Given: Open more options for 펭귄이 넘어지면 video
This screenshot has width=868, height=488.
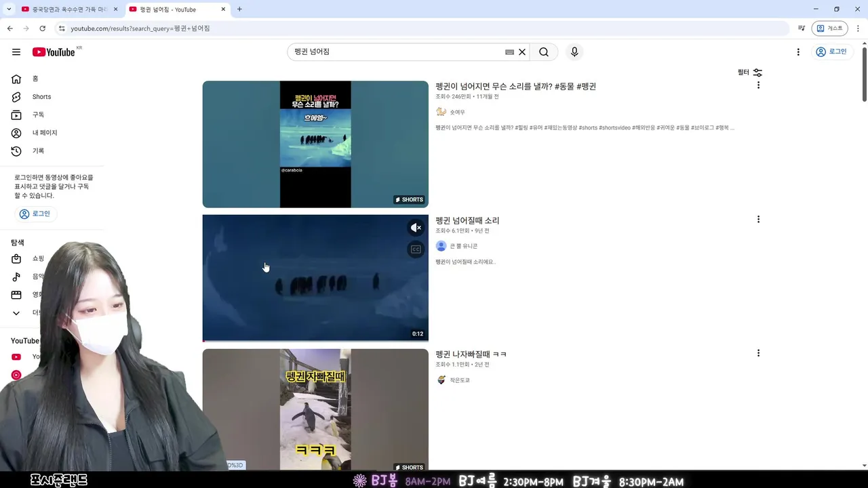Looking at the screenshot, I should 758,85.
